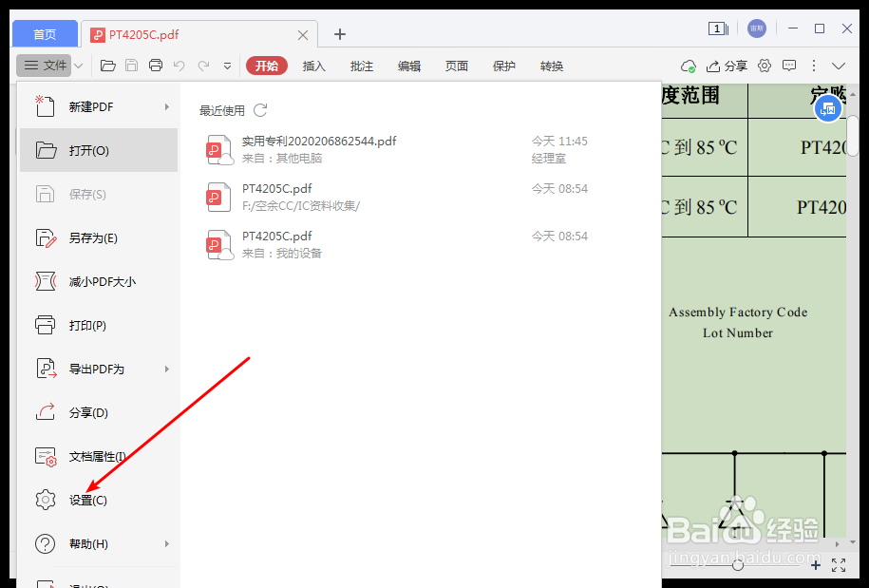Open the 编辑 tab
Screen dimensions: 869x588
(409, 66)
